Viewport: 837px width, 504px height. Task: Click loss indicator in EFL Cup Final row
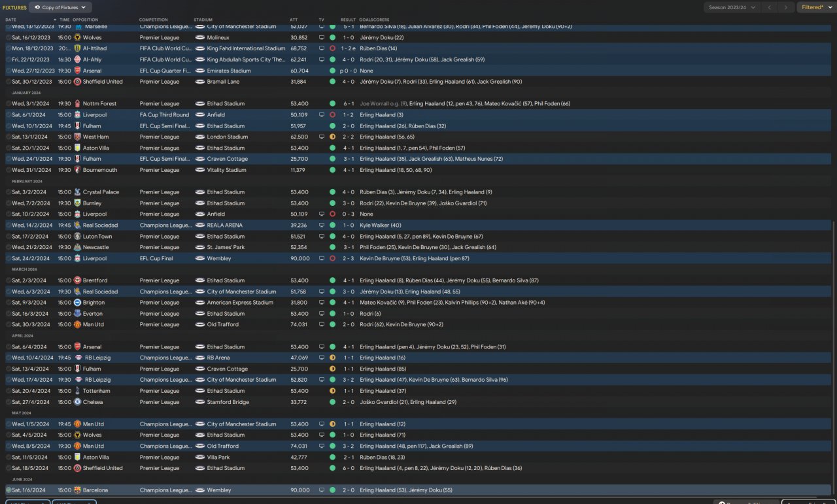[x=332, y=259]
